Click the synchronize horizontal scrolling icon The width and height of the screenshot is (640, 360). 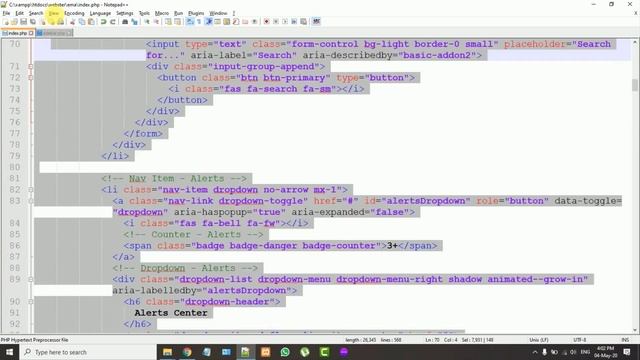[x=178, y=22]
